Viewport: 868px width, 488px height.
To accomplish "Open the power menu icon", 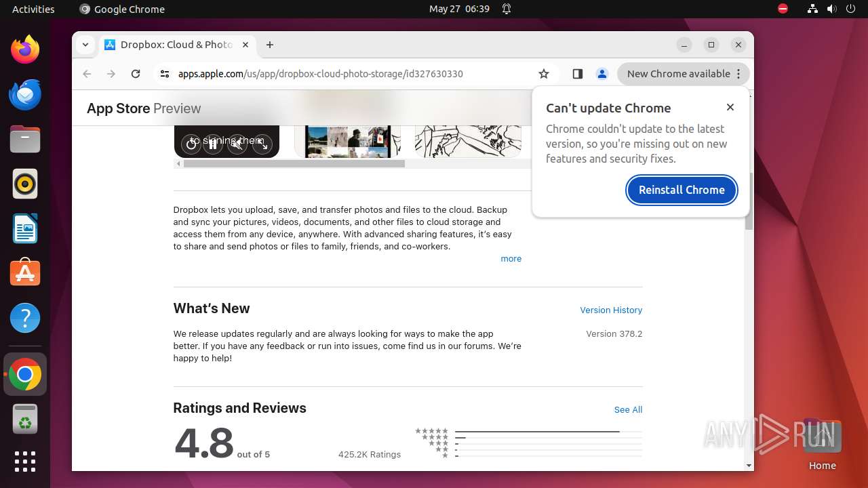I will tap(850, 9).
